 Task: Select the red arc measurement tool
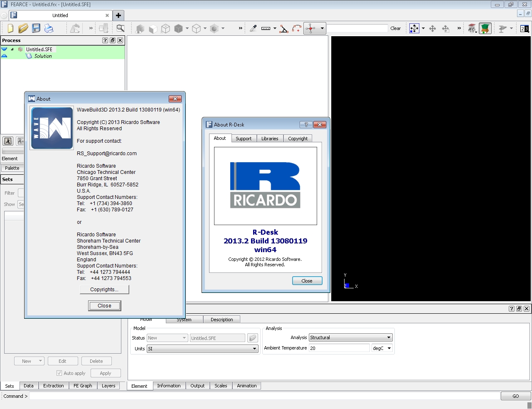click(x=297, y=28)
